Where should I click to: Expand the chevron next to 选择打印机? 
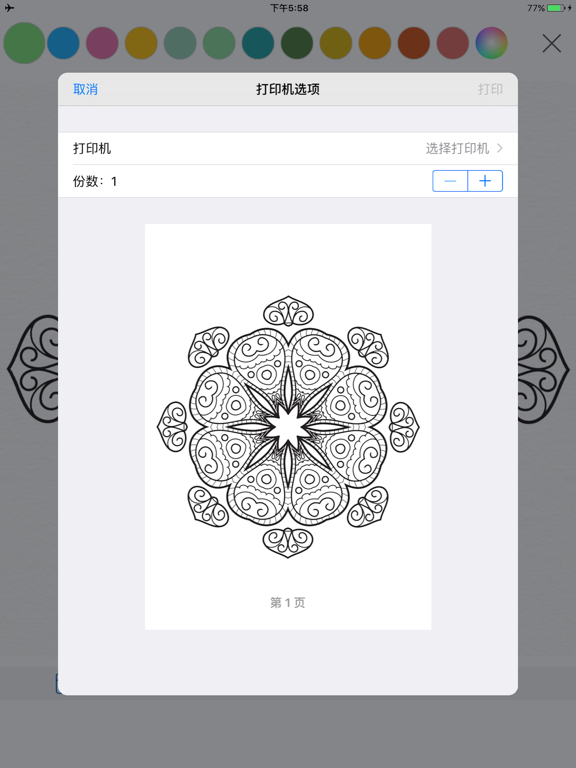click(500, 148)
